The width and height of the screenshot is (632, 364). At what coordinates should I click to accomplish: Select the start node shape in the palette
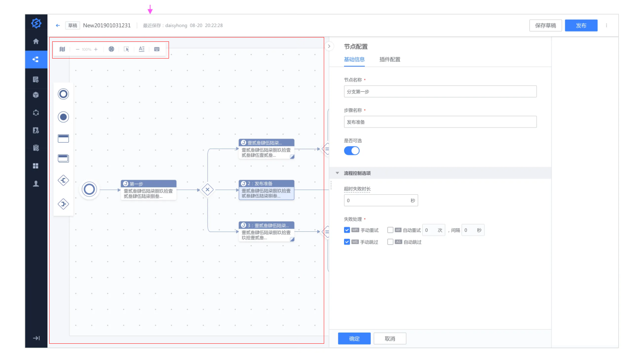pyautogui.click(x=63, y=94)
